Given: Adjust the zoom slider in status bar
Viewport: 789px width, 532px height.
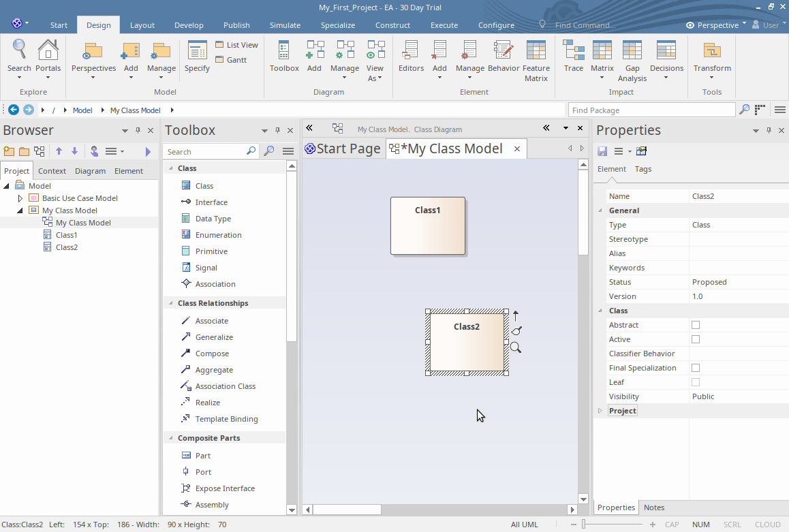Looking at the screenshot, I should click(584, 525).
